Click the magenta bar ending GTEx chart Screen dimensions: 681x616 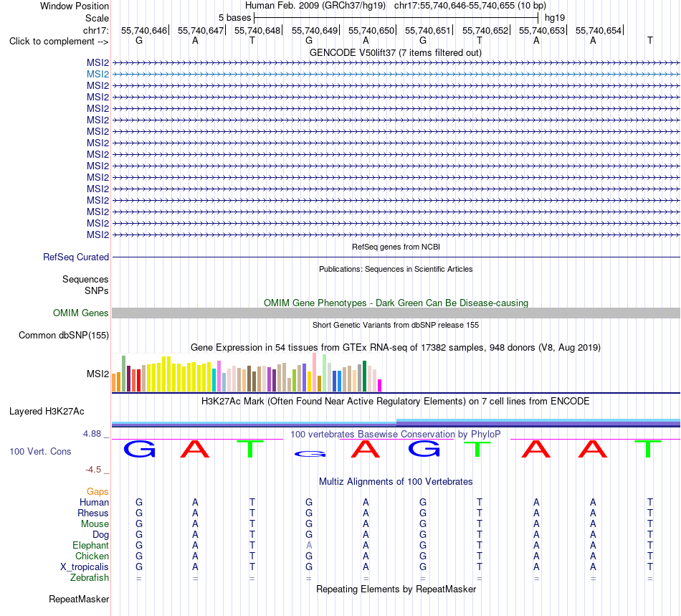[380, 386]
